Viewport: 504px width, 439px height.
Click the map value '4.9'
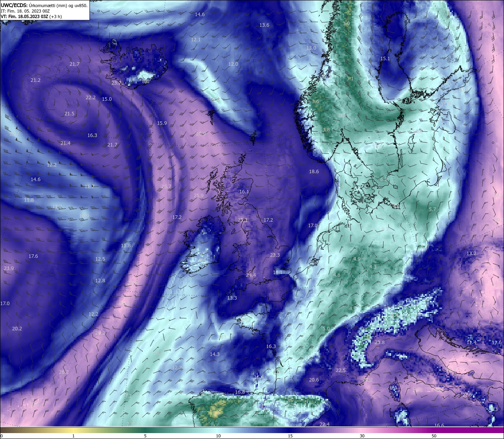click(x=357, y=259)
